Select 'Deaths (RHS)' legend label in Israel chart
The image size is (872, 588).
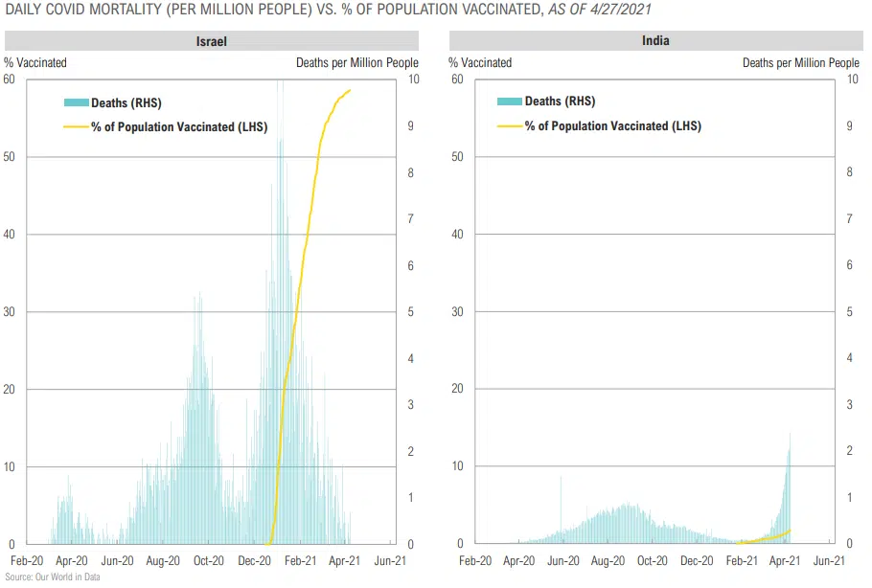[126, 102]
